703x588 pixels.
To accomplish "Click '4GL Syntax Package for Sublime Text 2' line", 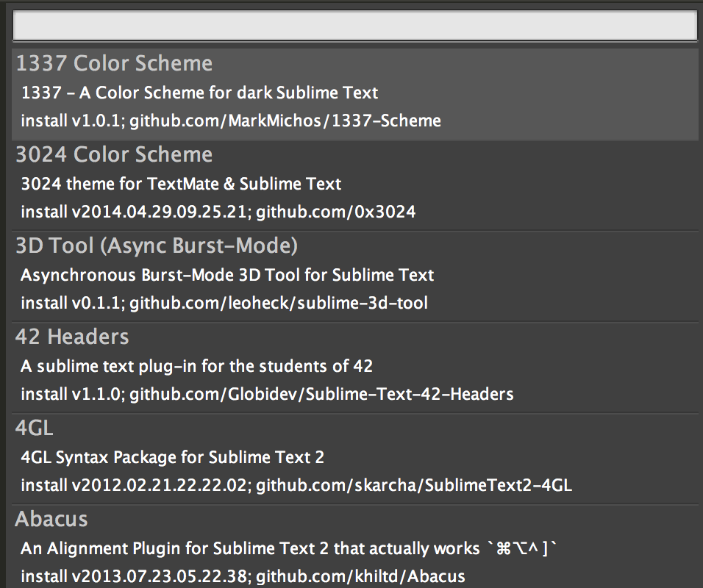I will point(172,457).
